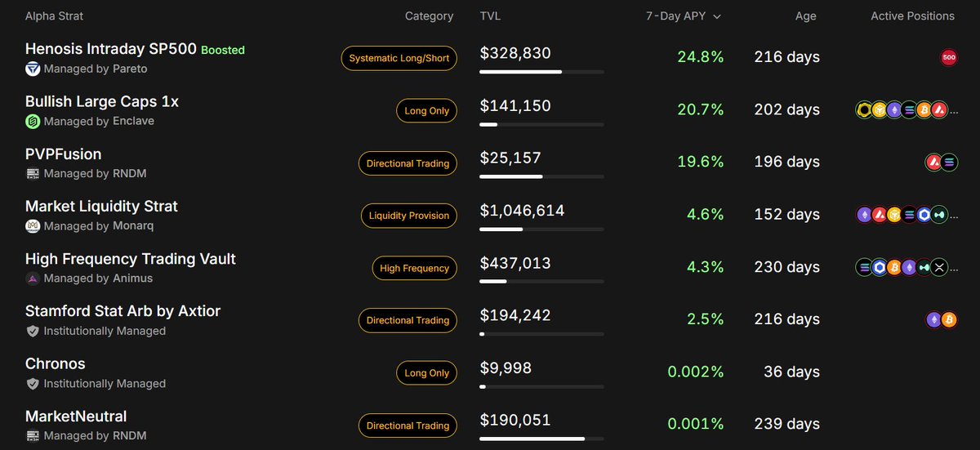Viewport: 980px width, 450px height.
Task: Click the XRP icon in High Frequency Trading Vault row
Action: click(x=940, y=267)
